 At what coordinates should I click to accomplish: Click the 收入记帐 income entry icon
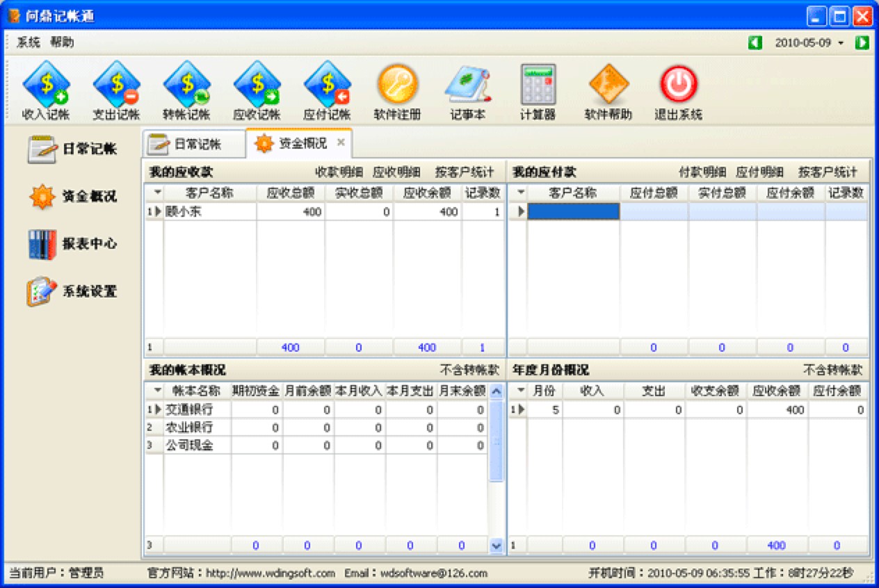[46, 90]
